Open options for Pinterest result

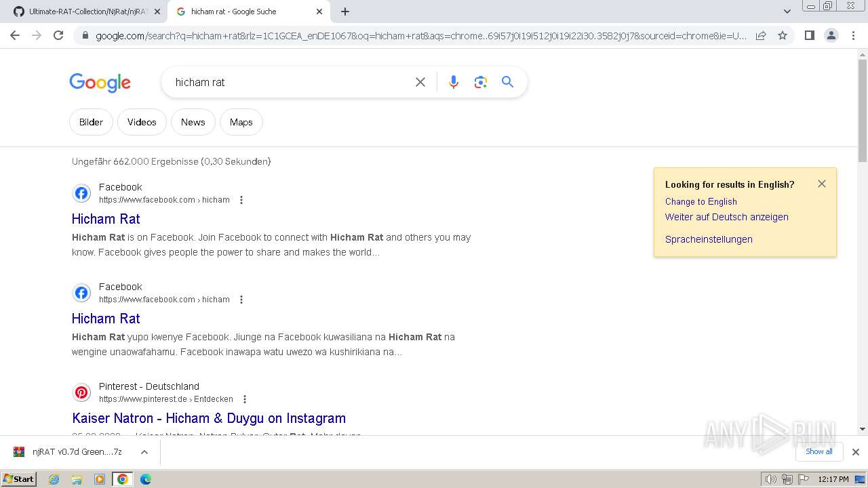pos(245,399)
